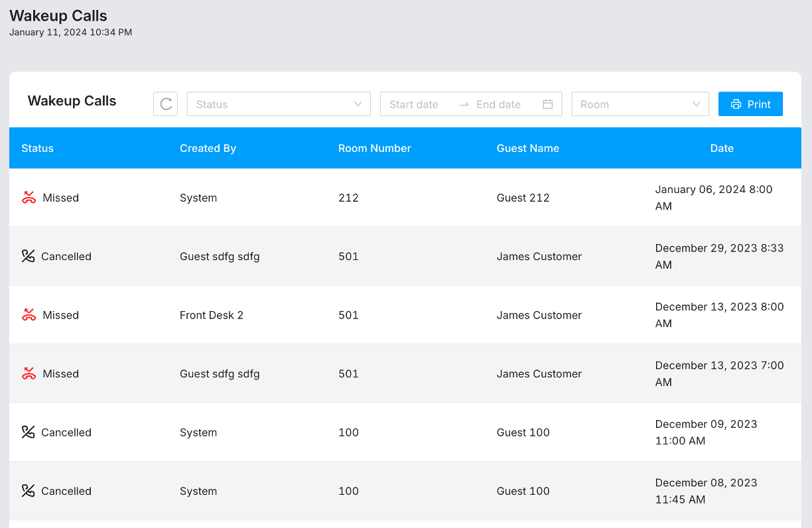Click cancelled call icon for December 29 row
812x528 pixels.
28,256
